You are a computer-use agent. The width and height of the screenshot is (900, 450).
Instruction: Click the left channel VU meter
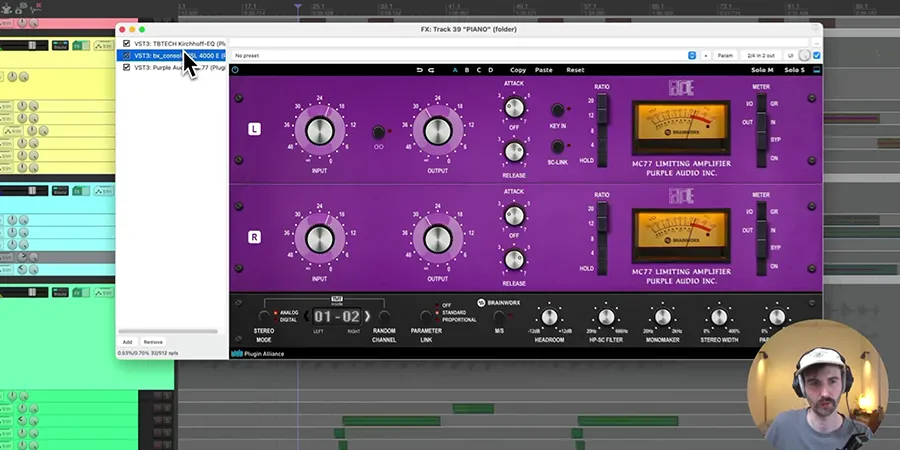click(681, 127)
